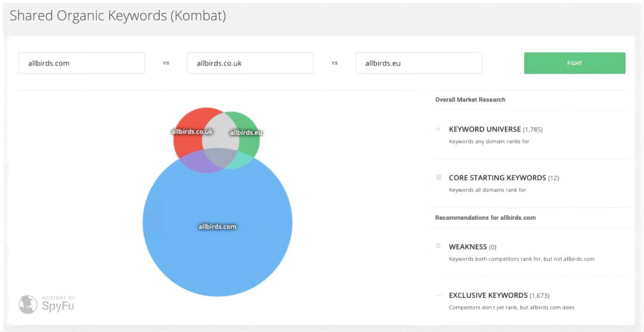Click the icon beside EXCLUSIVE KEYWORDS
644x332 pixels.
(438, 295)
